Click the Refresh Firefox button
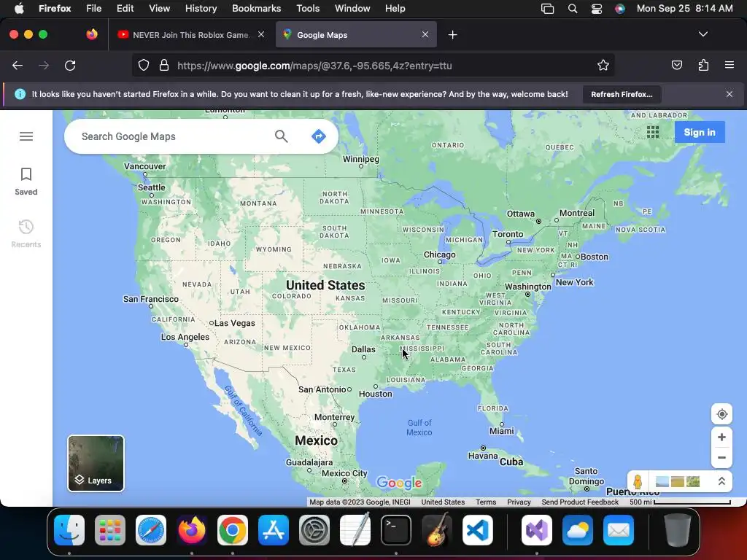The width and height of the screenshot is (747, 560). pyautogui.click(x=622, y=94)
